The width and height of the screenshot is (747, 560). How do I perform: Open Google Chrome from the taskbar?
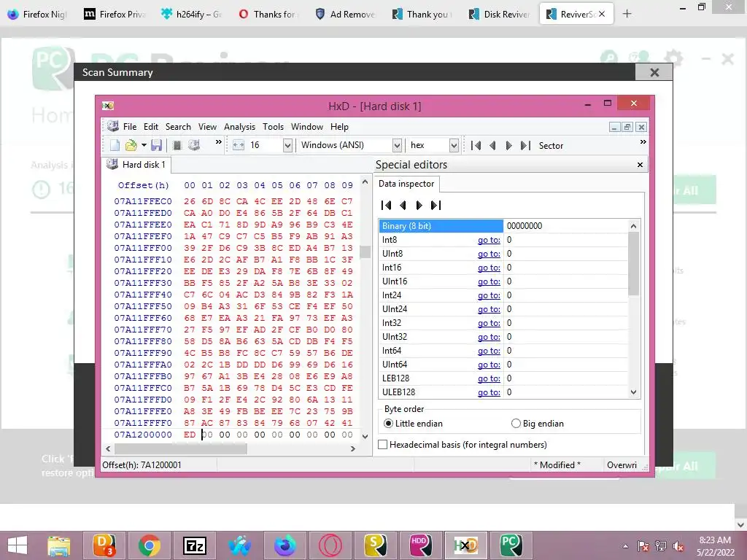tap(150, 545)
